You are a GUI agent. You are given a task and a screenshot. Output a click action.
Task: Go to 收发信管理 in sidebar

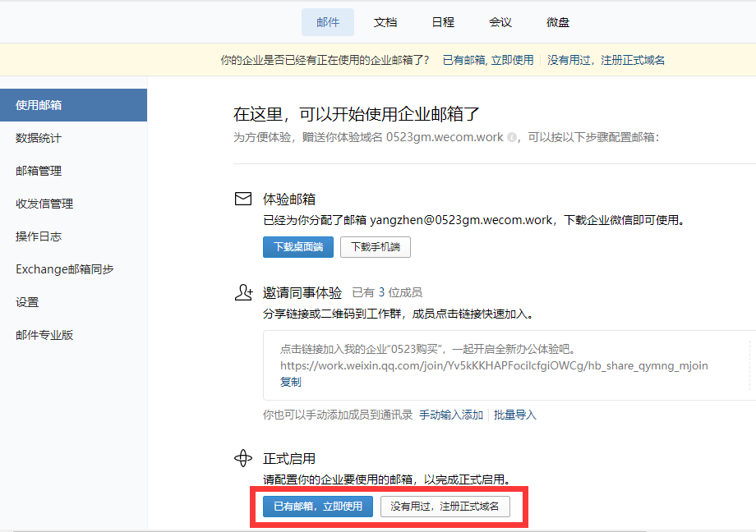(44, 204)
